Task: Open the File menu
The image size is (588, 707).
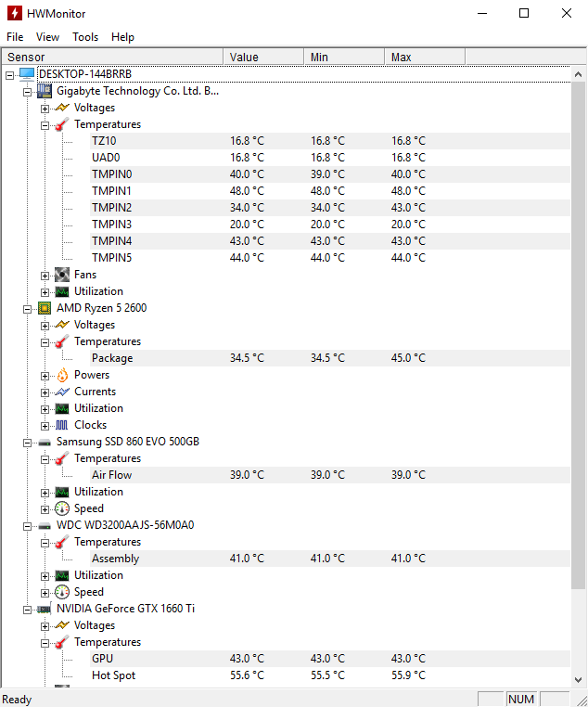Action: click(15, 37)
